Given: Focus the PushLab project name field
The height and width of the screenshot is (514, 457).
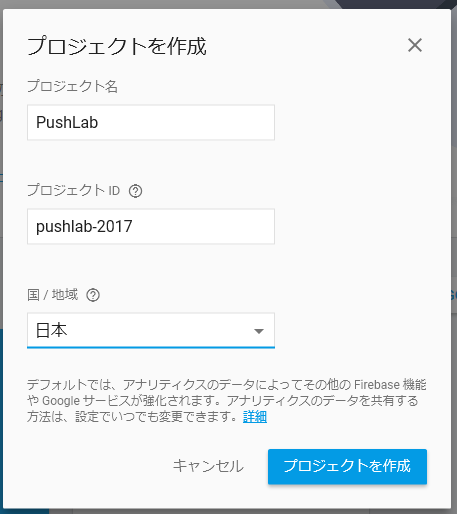Looking at the screenshot, I should click(x=151, y=122).
